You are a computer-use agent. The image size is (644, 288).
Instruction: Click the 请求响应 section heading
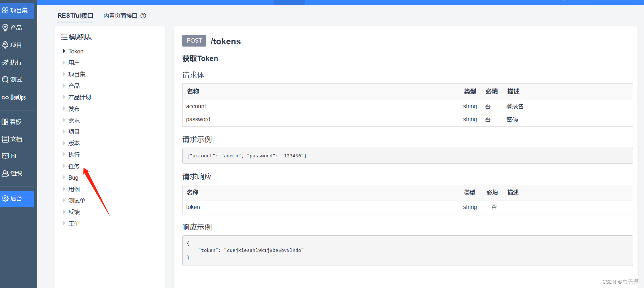coord(197,176)
